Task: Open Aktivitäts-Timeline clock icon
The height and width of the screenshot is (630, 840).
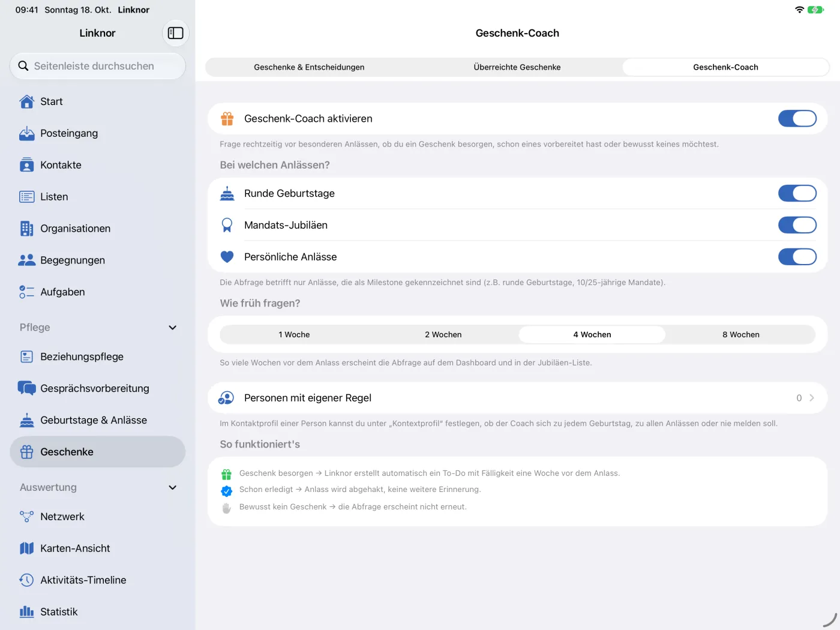Action: point(27,580)
